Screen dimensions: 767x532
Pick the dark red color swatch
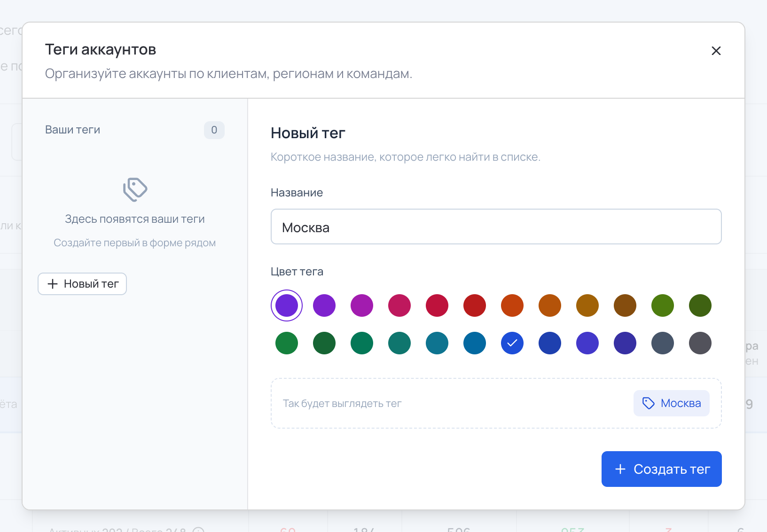click(x=475, y=305)
